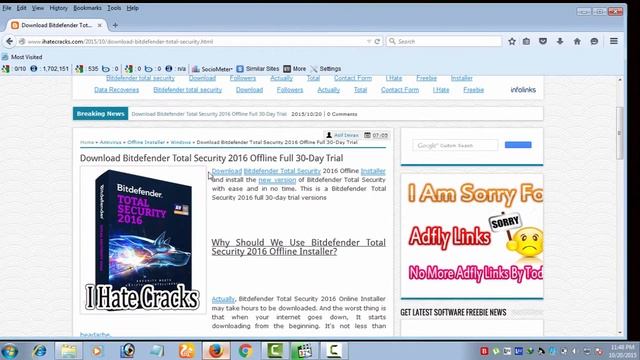Click the page vertical scrollbar thumb
640x360 pixels.
(x=620, y=133)
